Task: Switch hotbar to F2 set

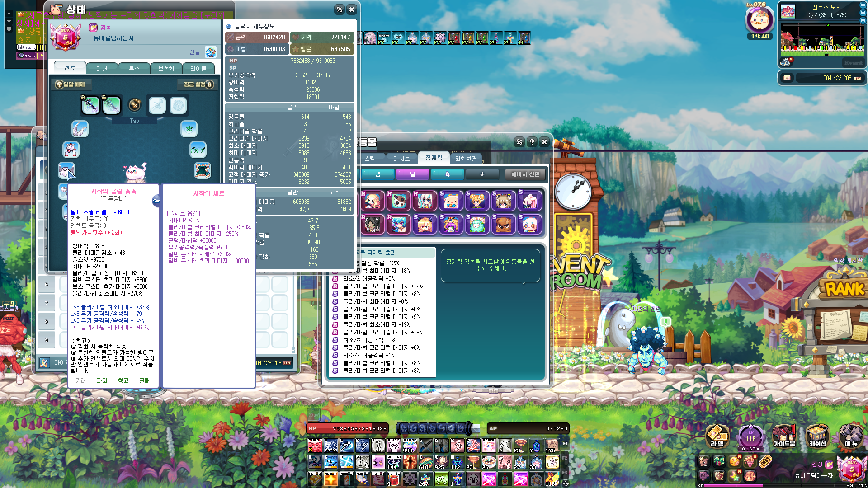Action: tap(565, 458)
